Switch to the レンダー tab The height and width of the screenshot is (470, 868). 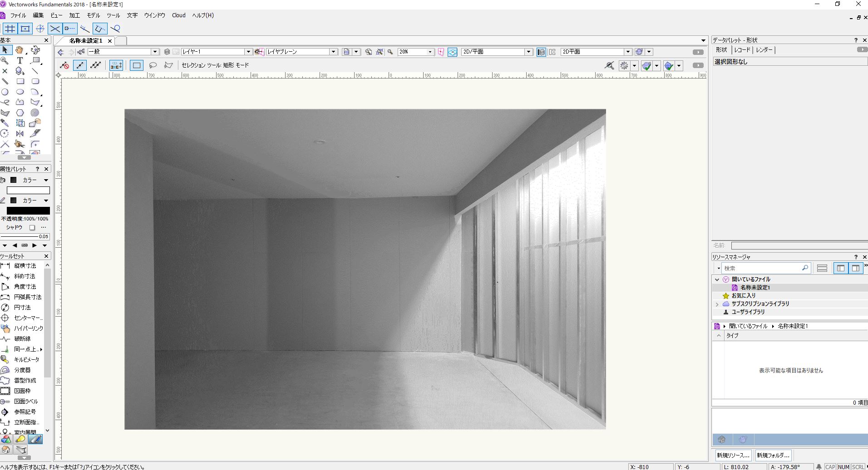tap(764, 50)
